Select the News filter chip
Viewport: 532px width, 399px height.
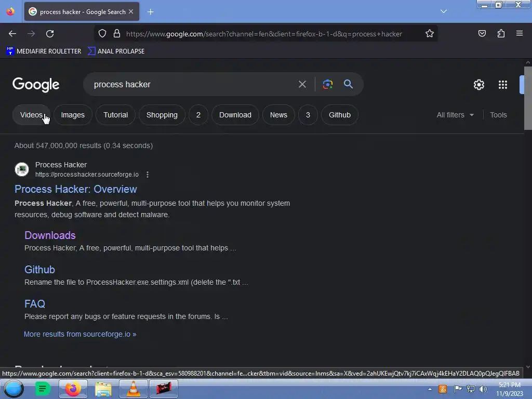pos(278,115)
